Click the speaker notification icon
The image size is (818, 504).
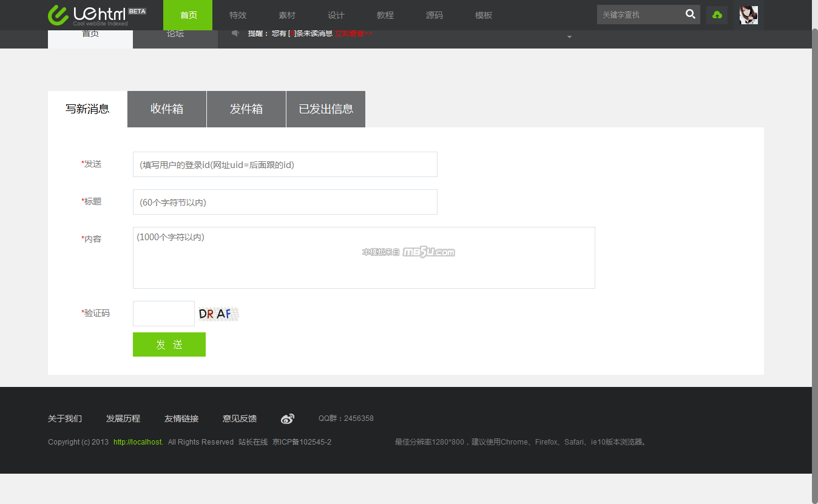tap(235, 33)
